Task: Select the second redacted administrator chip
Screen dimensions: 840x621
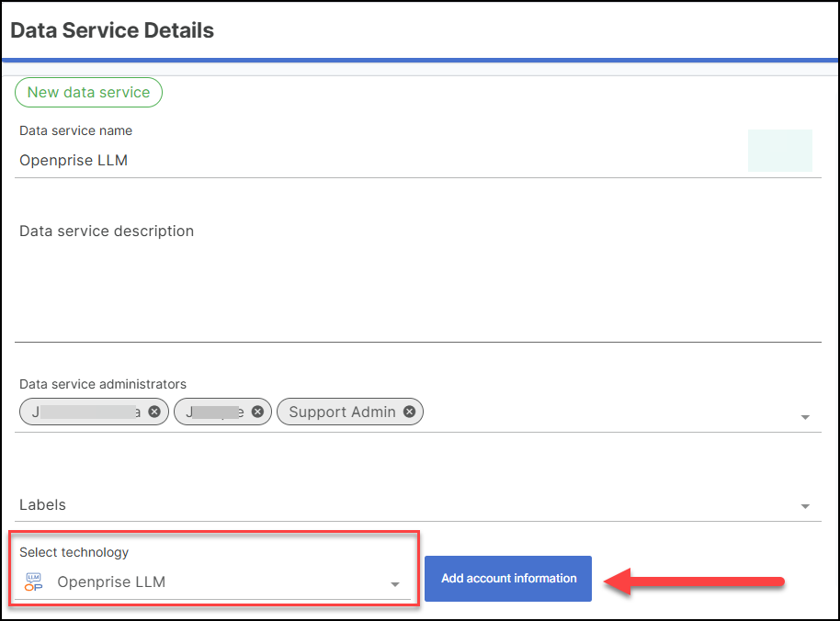Action: 215,412
